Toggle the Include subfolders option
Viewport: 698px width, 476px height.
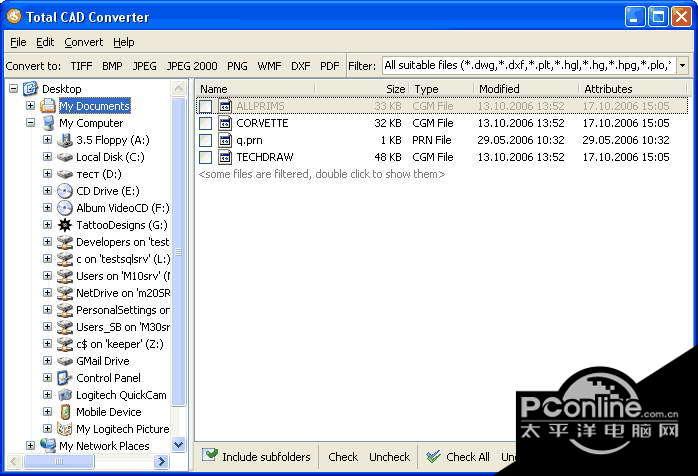(x=256, y=456)
